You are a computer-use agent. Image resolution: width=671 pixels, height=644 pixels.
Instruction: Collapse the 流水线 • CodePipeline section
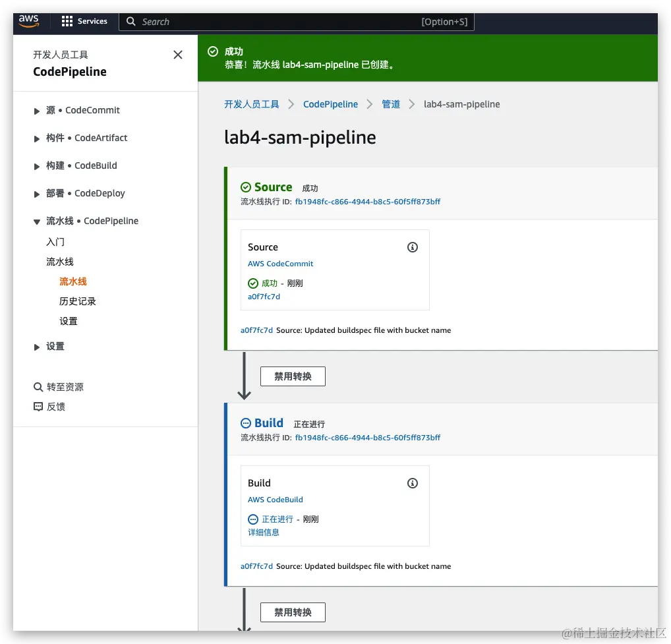tap(37, 221)
